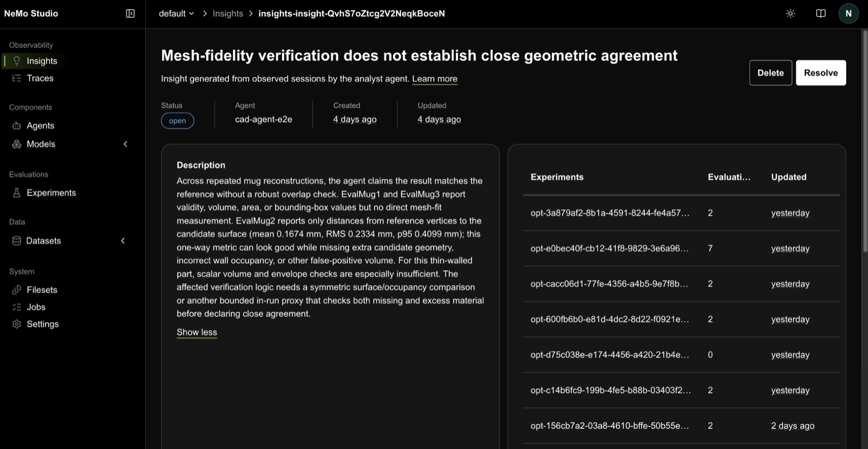Click the Updated column header
This screenshot has height=449, width=868.
[x=789, y=177]
